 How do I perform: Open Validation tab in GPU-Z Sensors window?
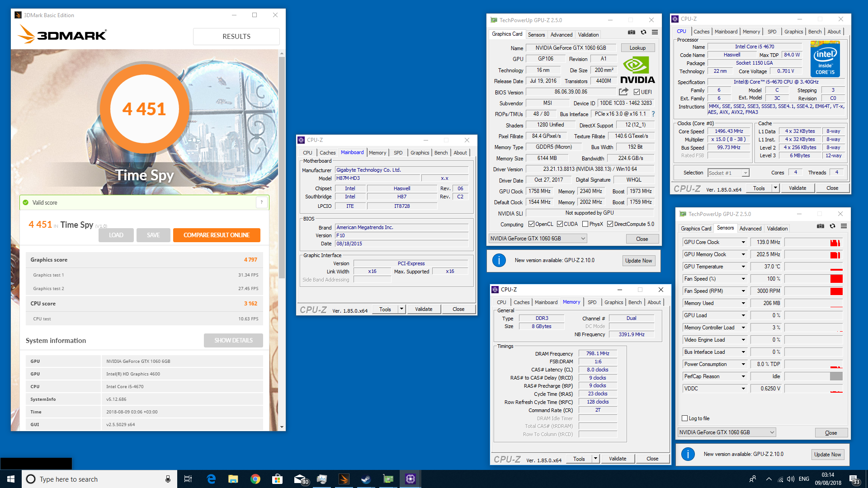[777, 229]
